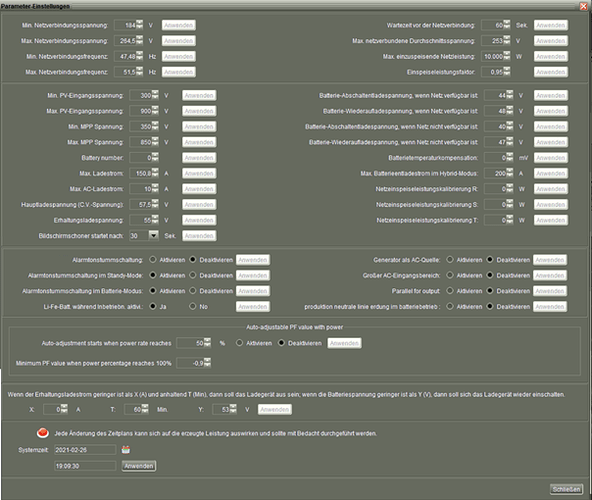
Task: Apply Netzeinspeiseleistungskalibrierung R value
Action: pos(550,188)
